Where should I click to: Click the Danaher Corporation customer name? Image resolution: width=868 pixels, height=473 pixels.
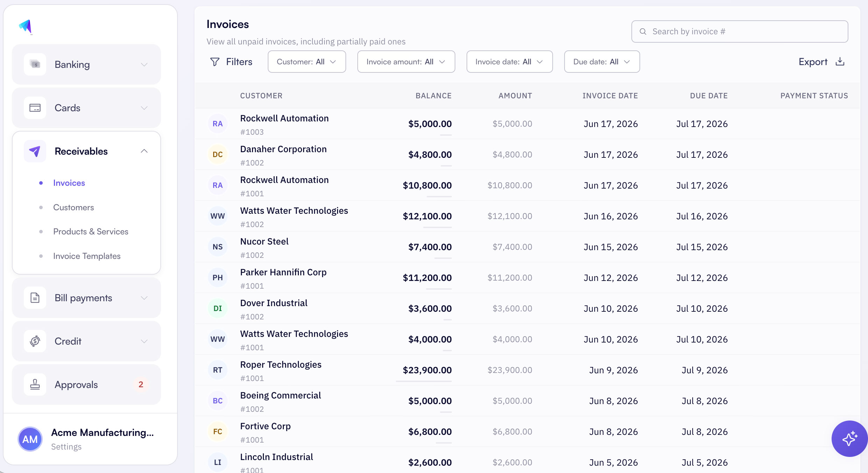[x=283, y=149]
